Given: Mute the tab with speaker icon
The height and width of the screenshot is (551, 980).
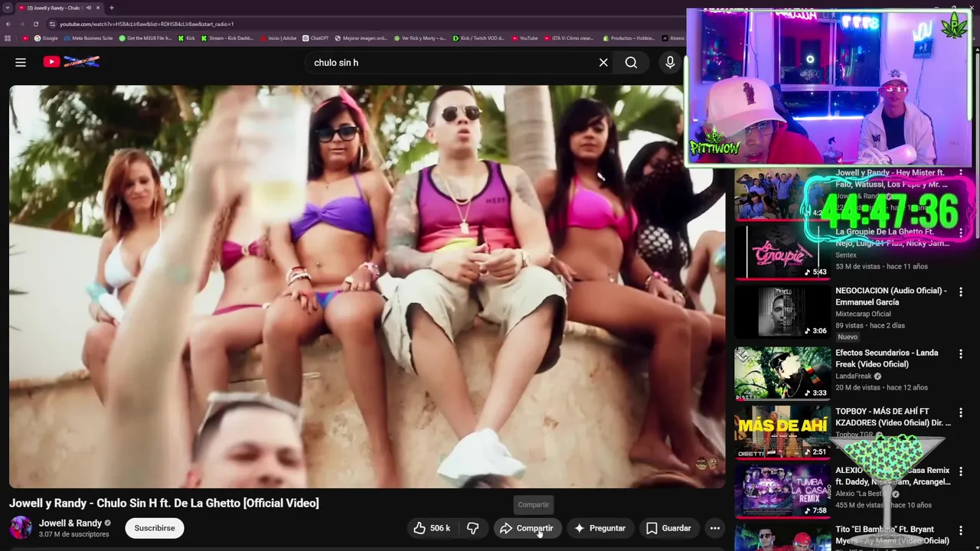Looking at the screenshot, I should click(x=88, y=8).
